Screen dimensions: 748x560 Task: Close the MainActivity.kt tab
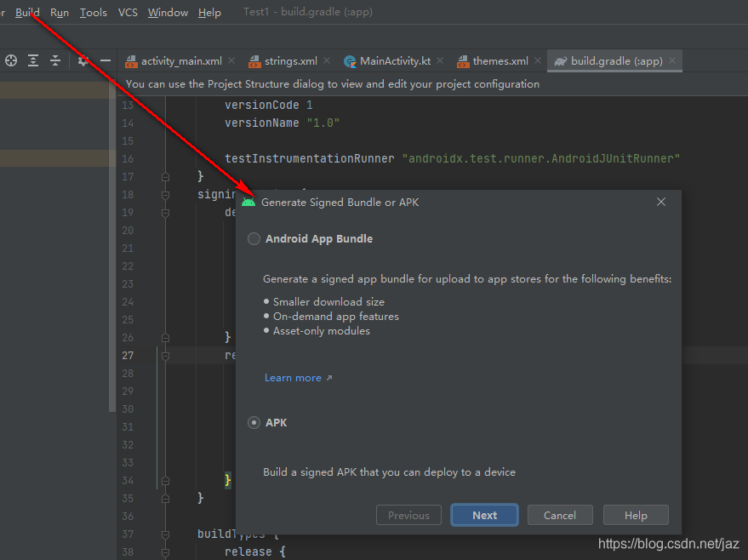pos(440,60)
